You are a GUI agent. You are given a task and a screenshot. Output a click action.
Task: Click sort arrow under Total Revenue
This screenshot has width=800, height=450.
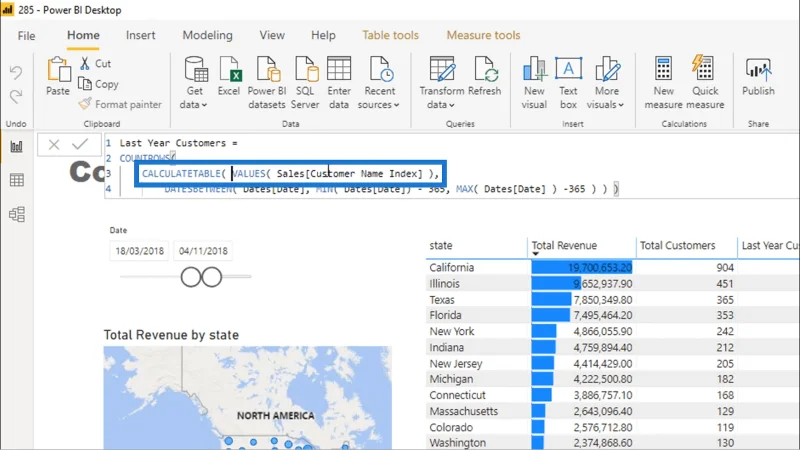pyautogui.click(x=535, y=254)
